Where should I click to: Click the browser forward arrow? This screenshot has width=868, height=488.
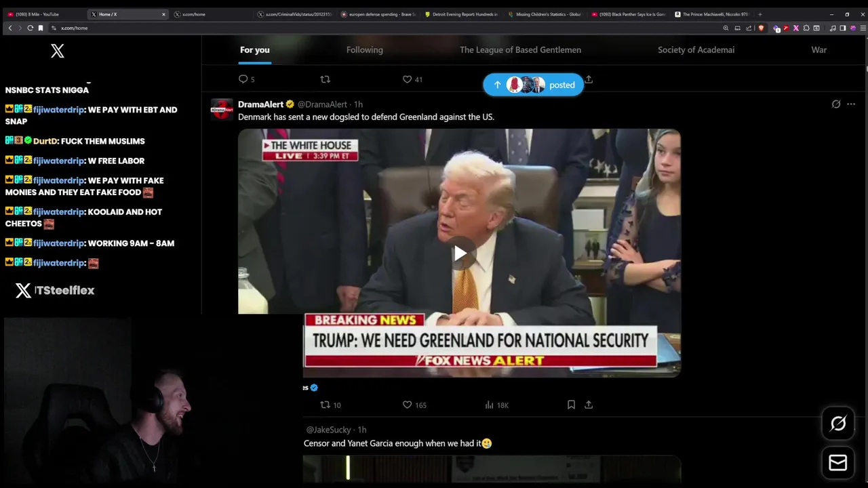point(20,28)
